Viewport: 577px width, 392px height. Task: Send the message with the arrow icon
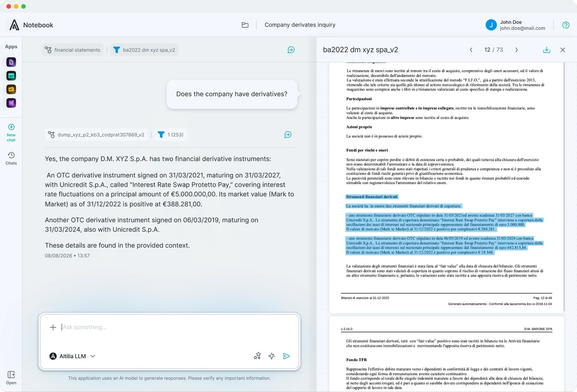(x=287, y=356)
